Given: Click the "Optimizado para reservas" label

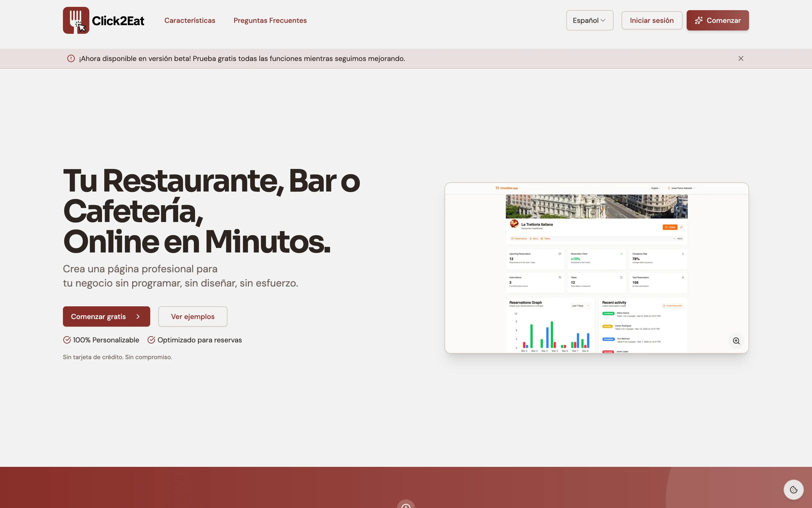Looking at the screenshot, I should click(x=200, y=340).
